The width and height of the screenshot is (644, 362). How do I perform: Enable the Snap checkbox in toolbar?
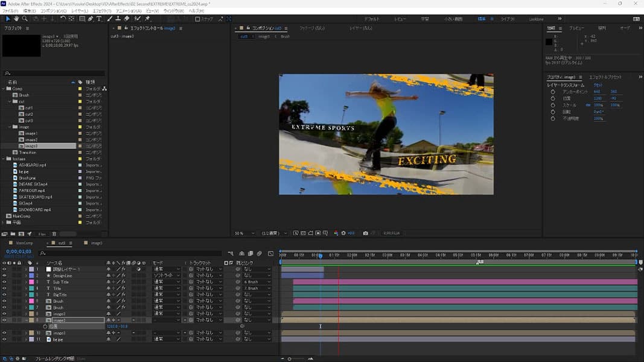197,19
